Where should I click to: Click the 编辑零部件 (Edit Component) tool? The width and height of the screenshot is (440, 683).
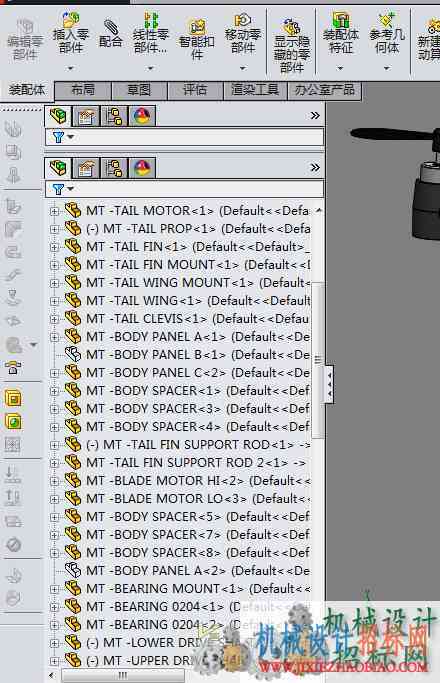click(25, 39)
